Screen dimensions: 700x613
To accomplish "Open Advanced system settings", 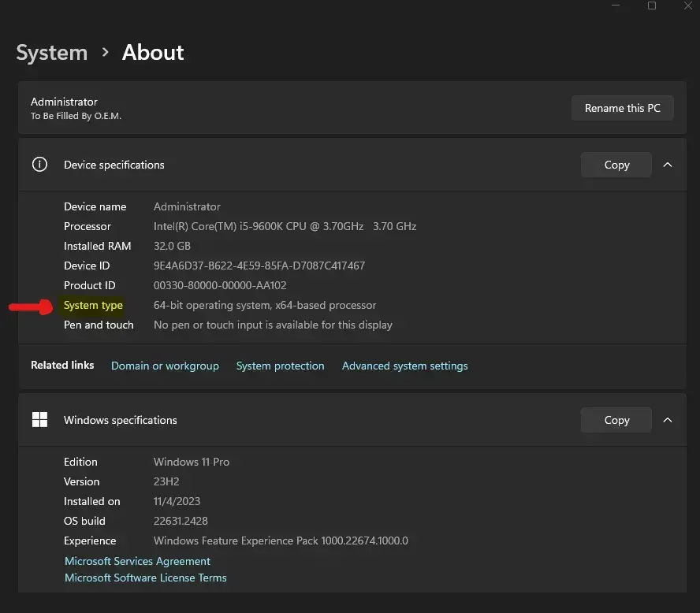I will [x=404, y=366].
